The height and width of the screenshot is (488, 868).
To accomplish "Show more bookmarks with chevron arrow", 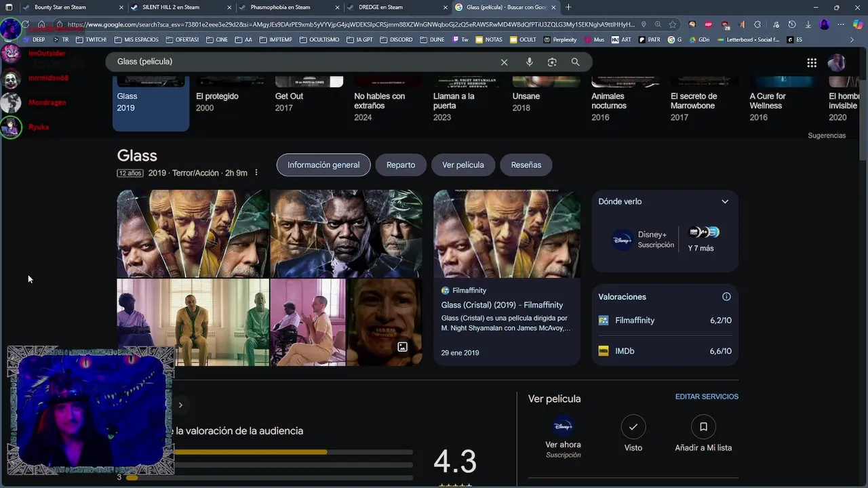I will click(852, 40).
